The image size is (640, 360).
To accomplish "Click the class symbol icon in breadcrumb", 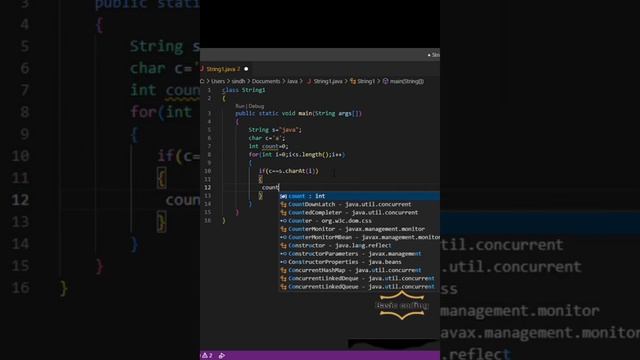I will pos(353,81).
